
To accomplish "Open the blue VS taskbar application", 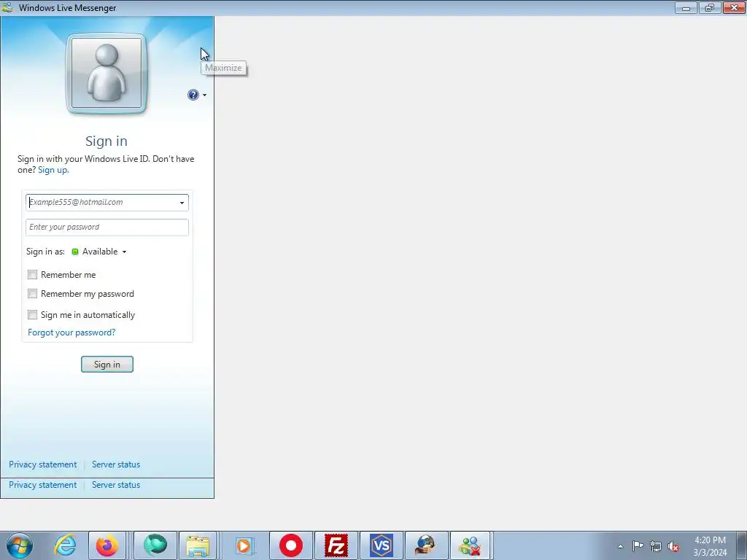I will click(382, 545).
